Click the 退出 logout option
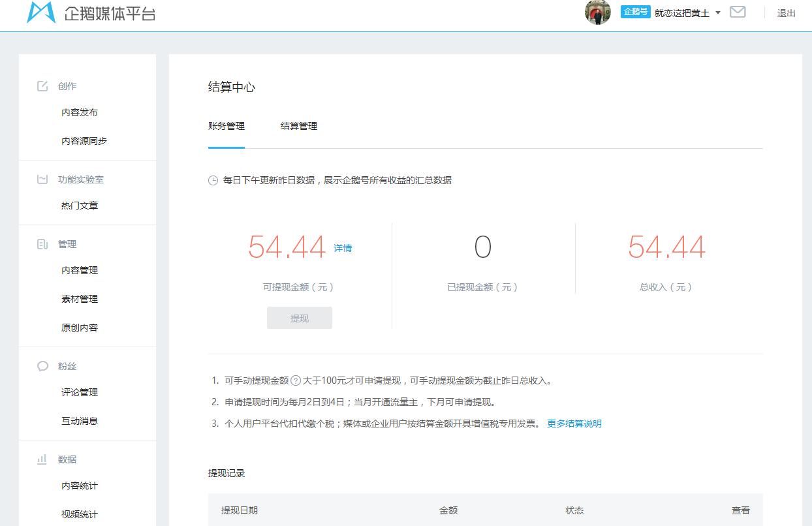The width and height of the screenshot is (812, 526). (786, 12)
